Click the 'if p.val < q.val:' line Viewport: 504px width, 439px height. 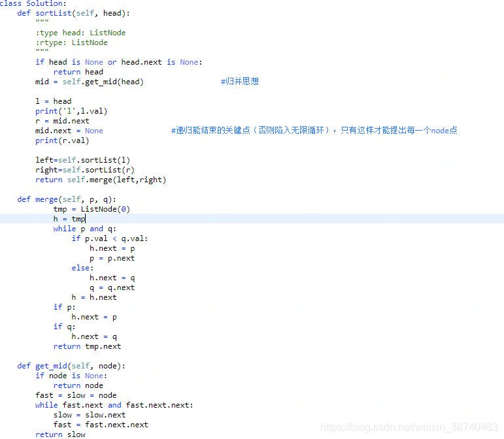tap(110, 238)
